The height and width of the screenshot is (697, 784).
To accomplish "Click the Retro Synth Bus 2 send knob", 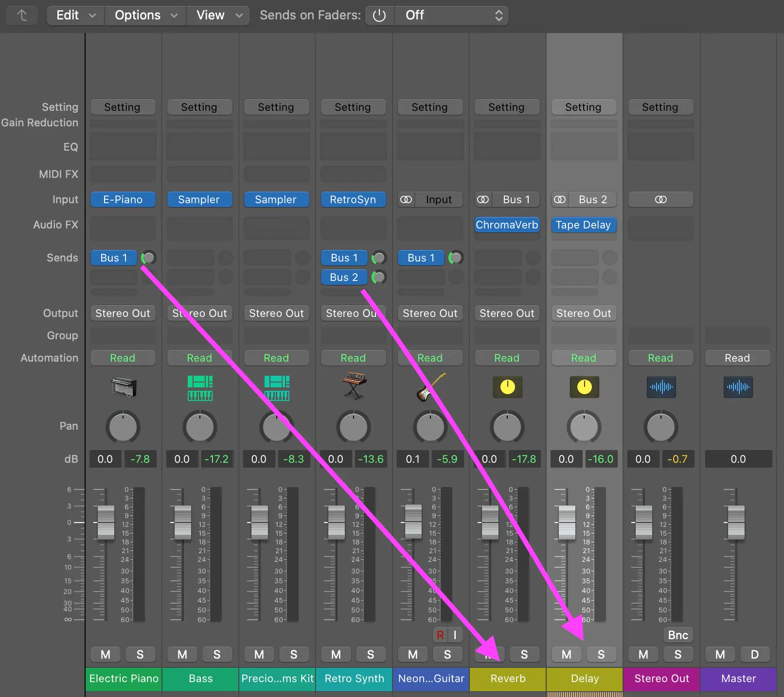I will [x=379, y=277].
